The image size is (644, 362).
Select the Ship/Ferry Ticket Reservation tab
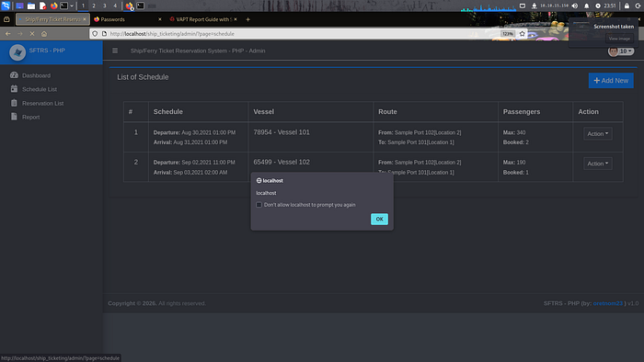(52, 19)
